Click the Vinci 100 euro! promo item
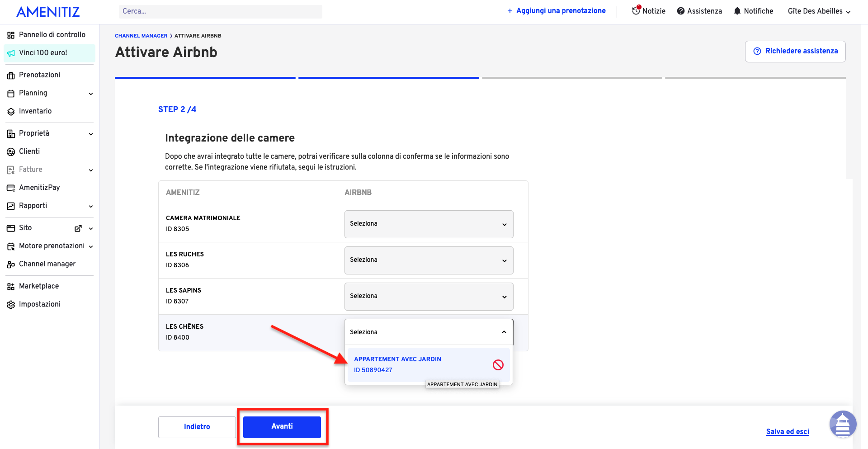Viewport: 868px width, 449px height. [x=49, y=53]
